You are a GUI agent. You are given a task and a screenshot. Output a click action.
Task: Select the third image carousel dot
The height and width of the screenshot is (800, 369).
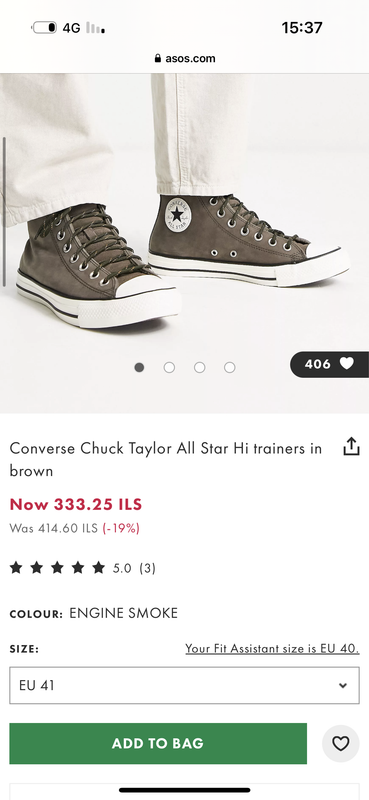[200, 367]
